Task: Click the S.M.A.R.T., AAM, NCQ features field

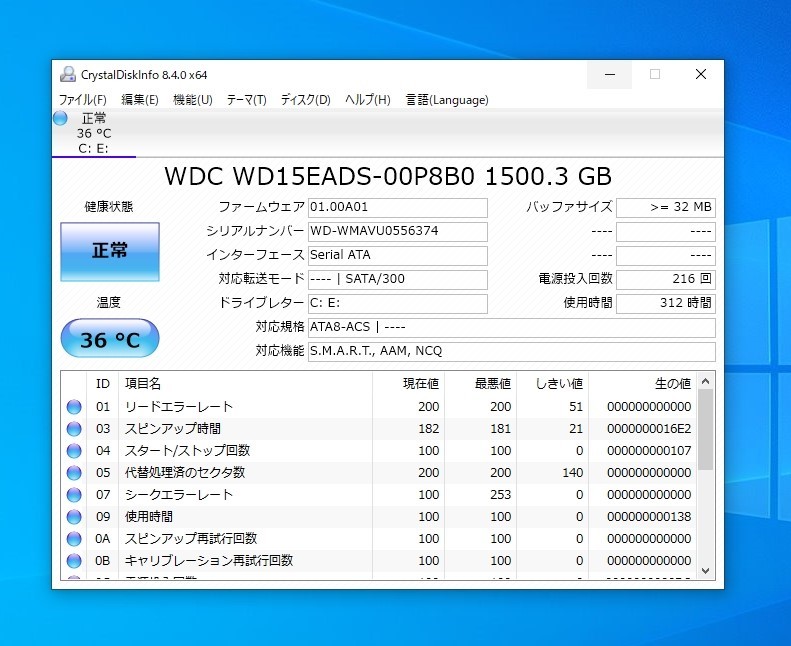Action: tap(512, 351)
